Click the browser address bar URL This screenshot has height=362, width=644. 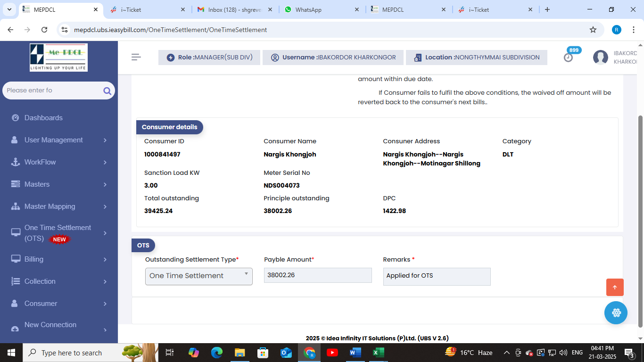170,30
